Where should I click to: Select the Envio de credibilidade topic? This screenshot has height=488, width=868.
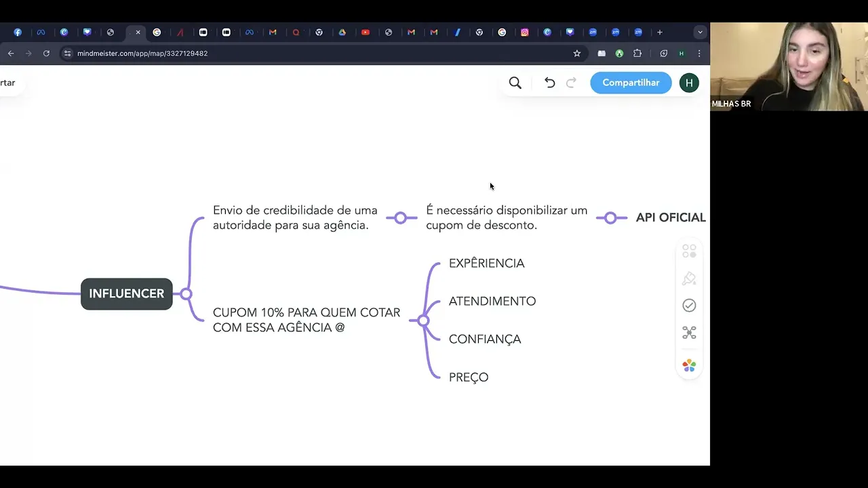click(295, 218)
